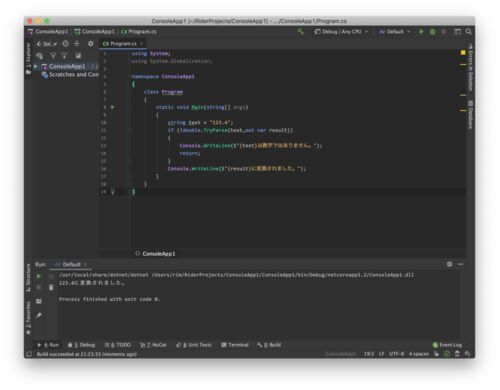Change 4 spaces indent setting
Screen dimensions: 500x390
click(x=419, y=354)
